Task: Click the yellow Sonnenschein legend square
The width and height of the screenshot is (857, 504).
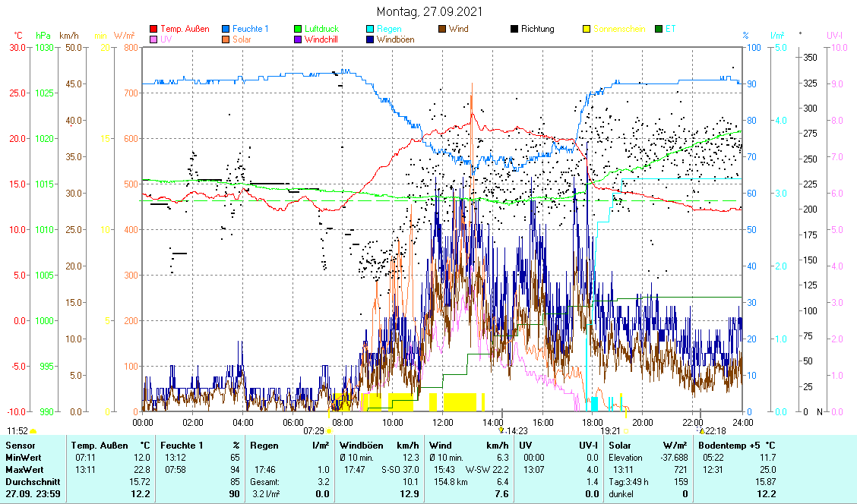Action: 587,29
